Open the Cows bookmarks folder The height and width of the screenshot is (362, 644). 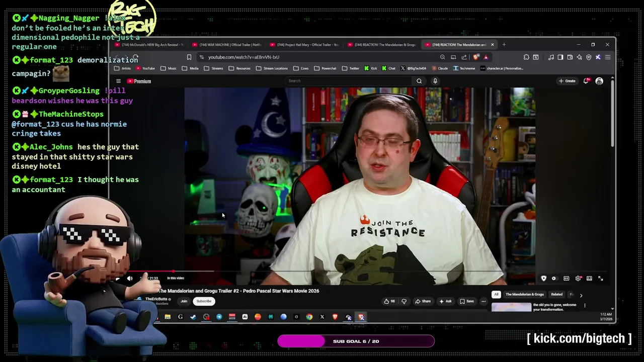tap(301, 68)
